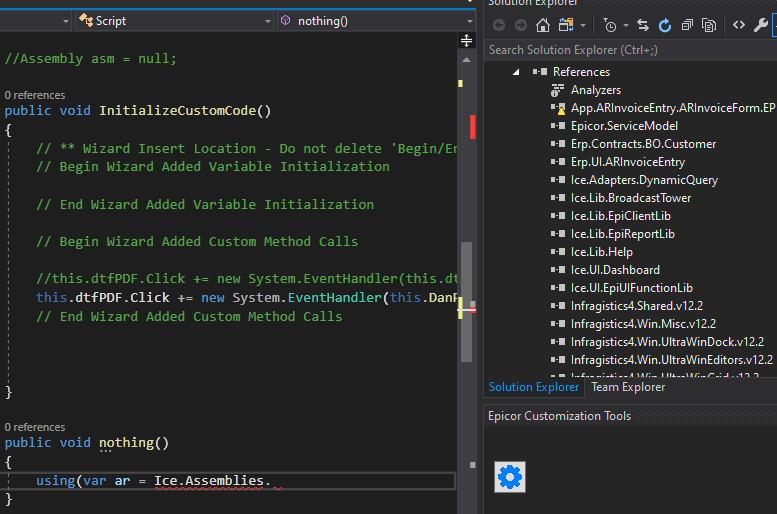Click the red error marker in scrollbar margin
The image size is (777, 514).
pyautogui.click(x=472, y=126)
